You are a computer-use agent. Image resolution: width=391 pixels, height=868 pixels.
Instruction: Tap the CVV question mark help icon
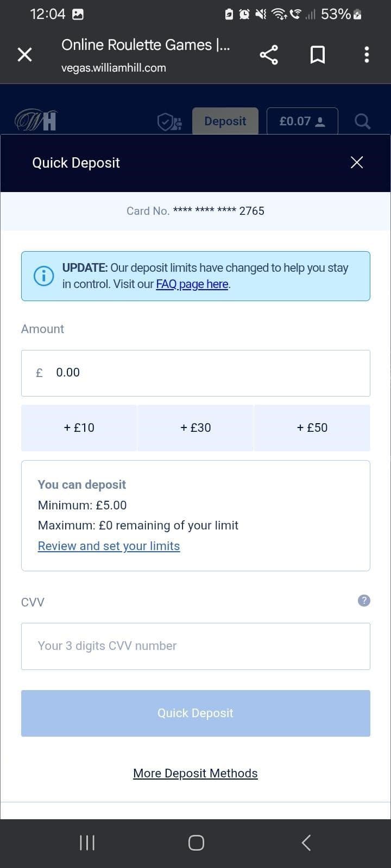pos(363,601)
